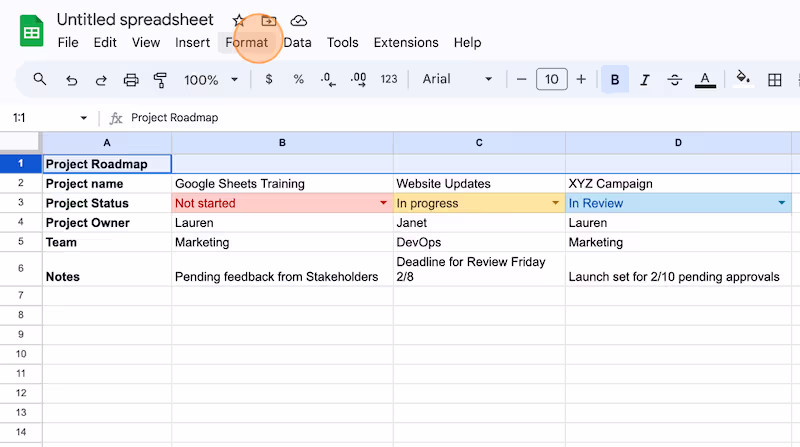Open the Data menu

pyautogui.click(x=297, y=42)
